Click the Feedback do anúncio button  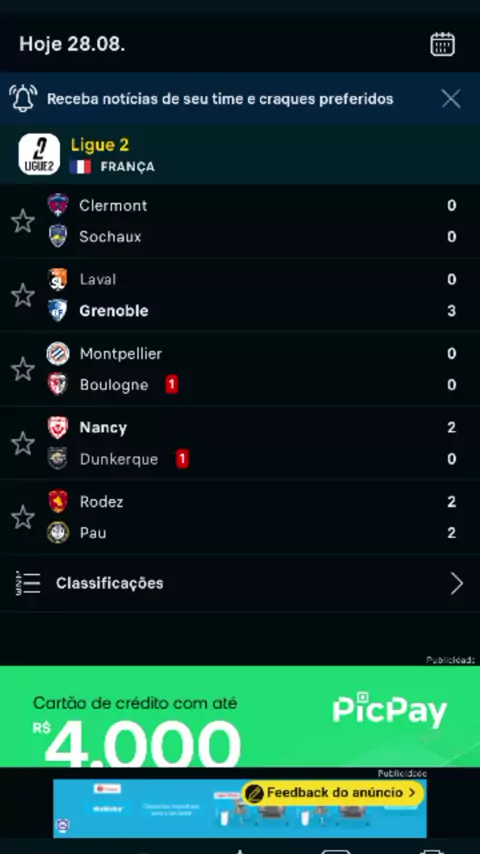(333, 792)
